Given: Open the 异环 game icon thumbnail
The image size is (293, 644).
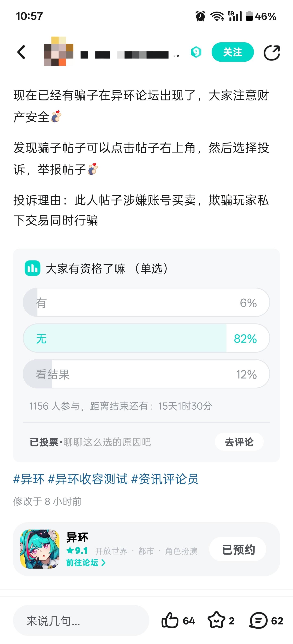Looking at the screenshot, I should [40, 549].
